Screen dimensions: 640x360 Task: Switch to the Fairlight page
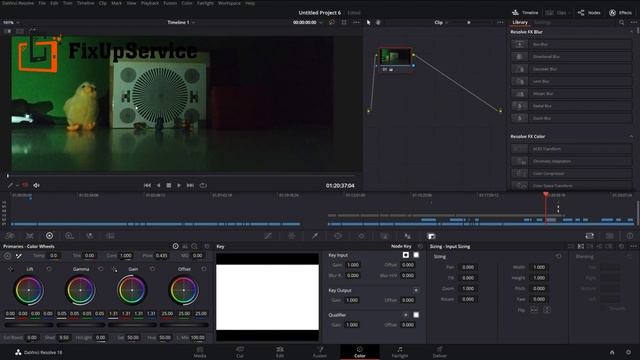click(400, 352)
